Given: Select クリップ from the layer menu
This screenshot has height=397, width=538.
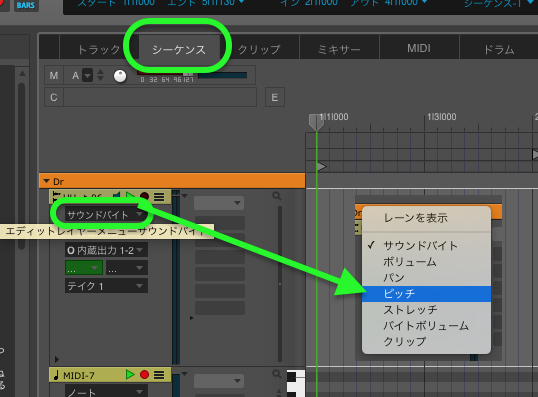Looking at the screenshot, I should (x=426, y=341).
